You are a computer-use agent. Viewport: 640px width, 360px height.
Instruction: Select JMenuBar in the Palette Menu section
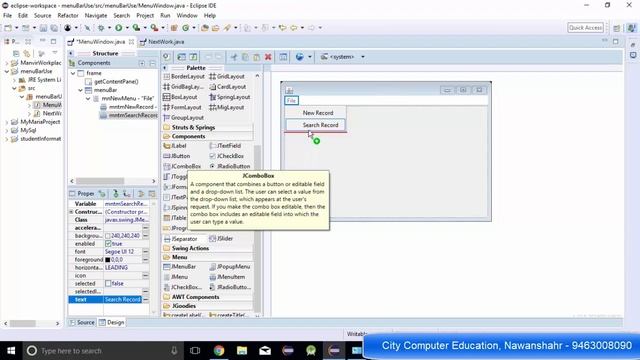click(180, 267)
